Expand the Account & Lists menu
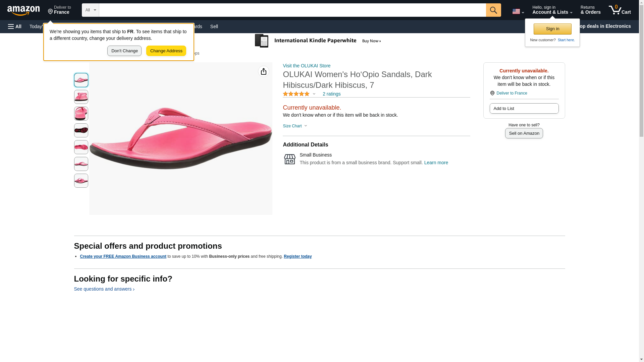644x362 pixels. [x=552, y=10]
